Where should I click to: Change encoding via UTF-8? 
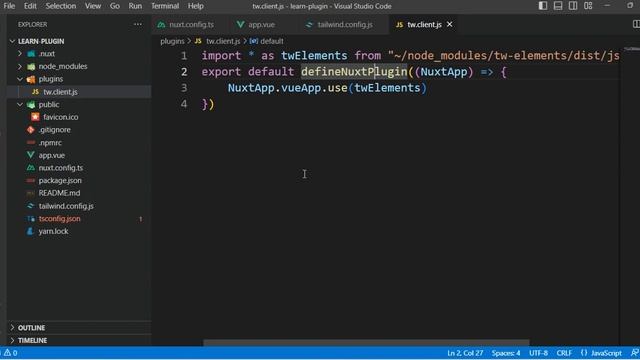tap(538, 353)
